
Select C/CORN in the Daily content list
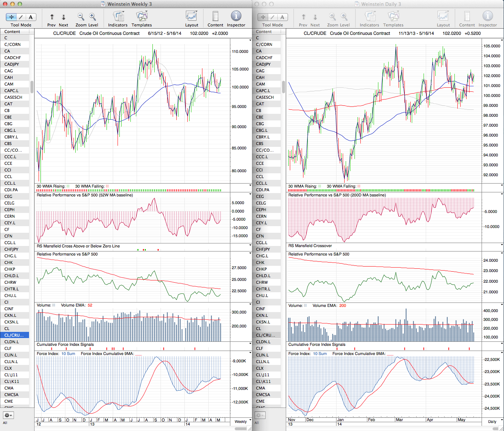pyautogui.click(x=264, y=44)
